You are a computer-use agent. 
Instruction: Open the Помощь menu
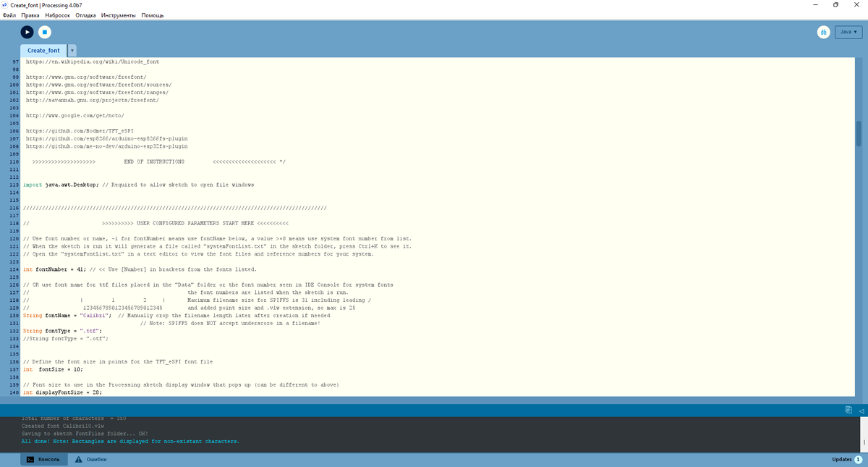[x=153, y=14]
